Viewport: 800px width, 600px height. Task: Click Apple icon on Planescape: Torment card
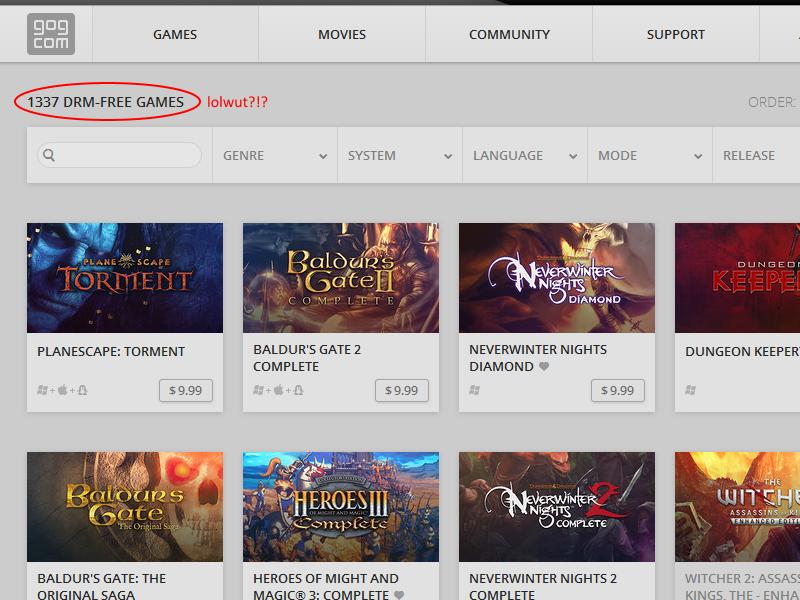point(63,390)
